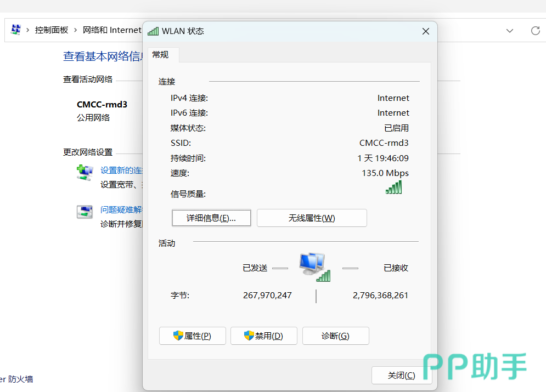Click the set up new connection icon
Image resolution: width=546 pixels, height=392 pixels.
click(85, 172)
